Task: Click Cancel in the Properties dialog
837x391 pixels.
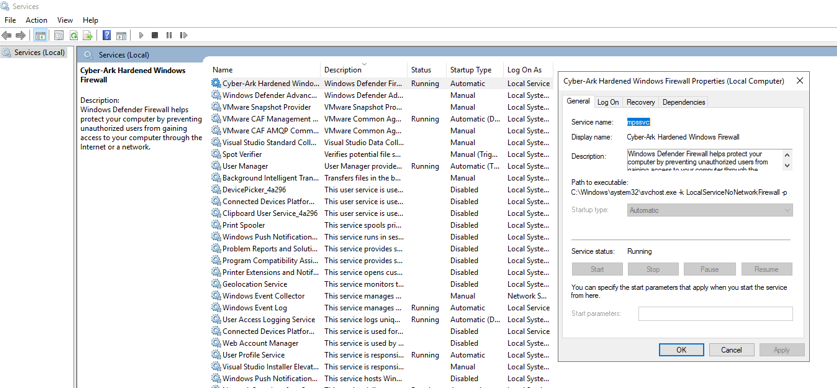Action: click(731, 350)
